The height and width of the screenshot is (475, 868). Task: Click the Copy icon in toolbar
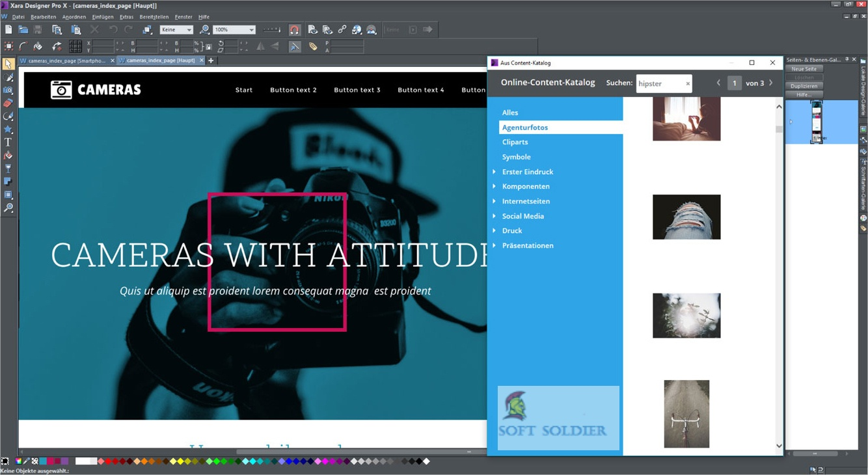point(57,30)
